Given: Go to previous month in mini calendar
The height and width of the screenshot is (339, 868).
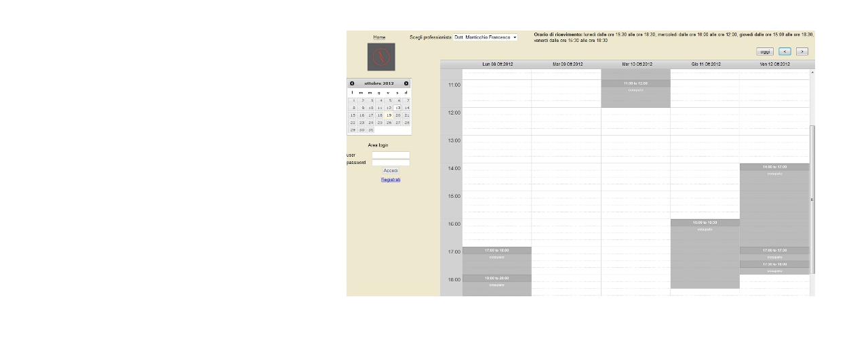Looking at the screenshot, I should (x=352, y=83).
